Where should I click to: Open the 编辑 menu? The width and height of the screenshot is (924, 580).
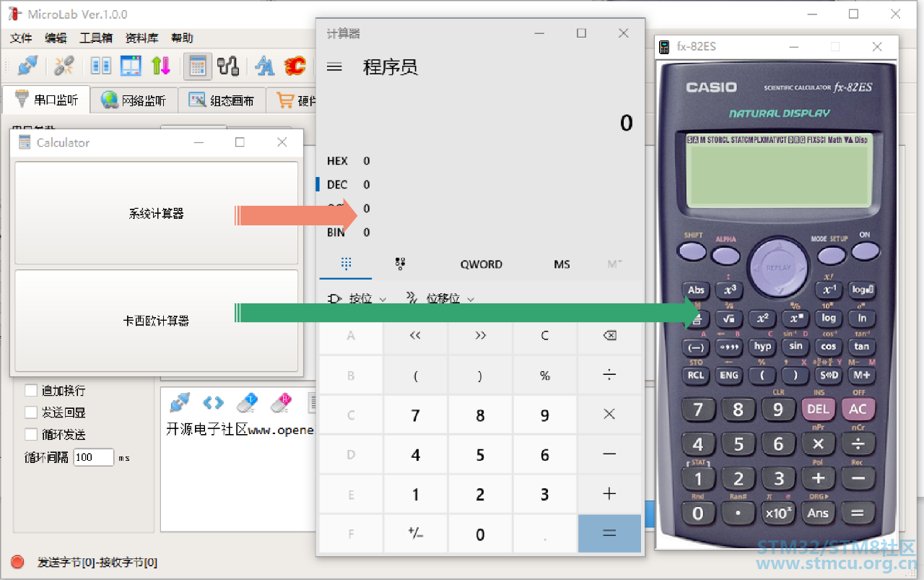[x=56, y=38]
